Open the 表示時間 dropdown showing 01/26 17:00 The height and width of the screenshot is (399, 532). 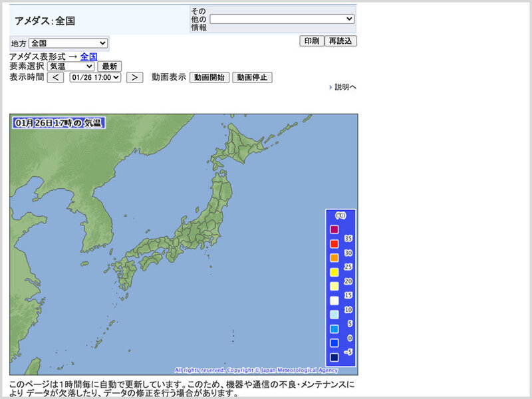[95, 77]
